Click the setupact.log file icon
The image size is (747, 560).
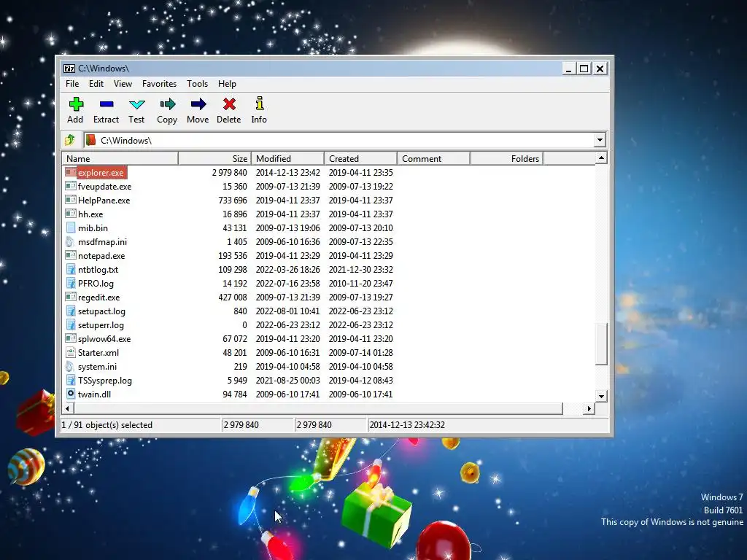pyautogui.click(x=71, y=311)
